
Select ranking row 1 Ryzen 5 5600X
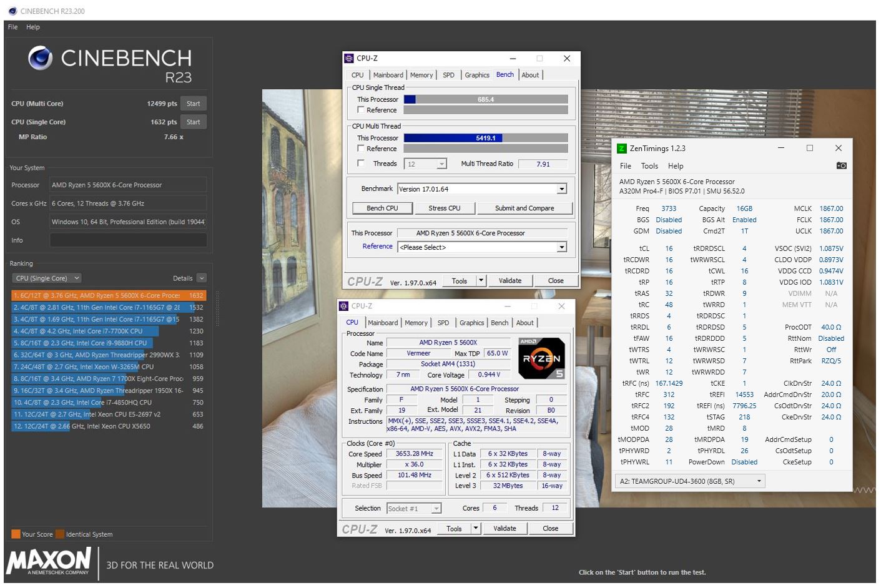coord(108,295)
